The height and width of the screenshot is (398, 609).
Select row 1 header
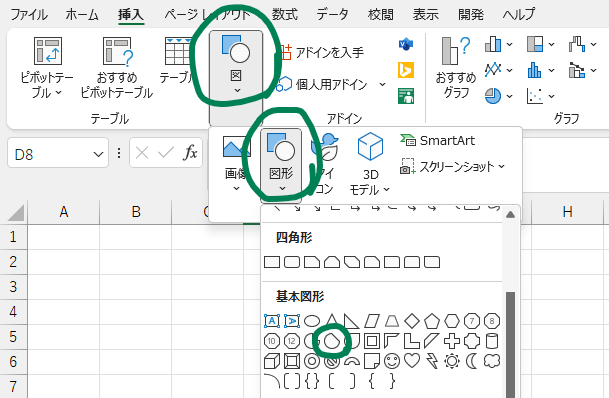coord(13,236)
